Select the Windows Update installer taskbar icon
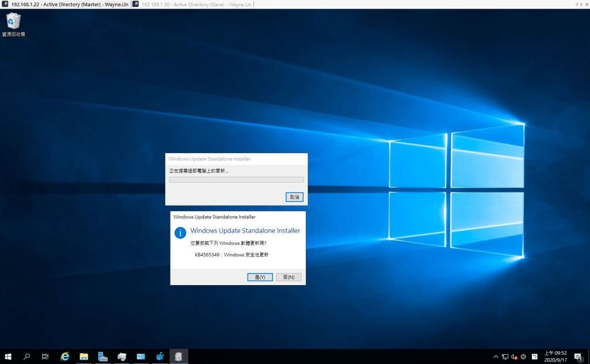This screenshot has width=590, height=364. coord(179,357)
